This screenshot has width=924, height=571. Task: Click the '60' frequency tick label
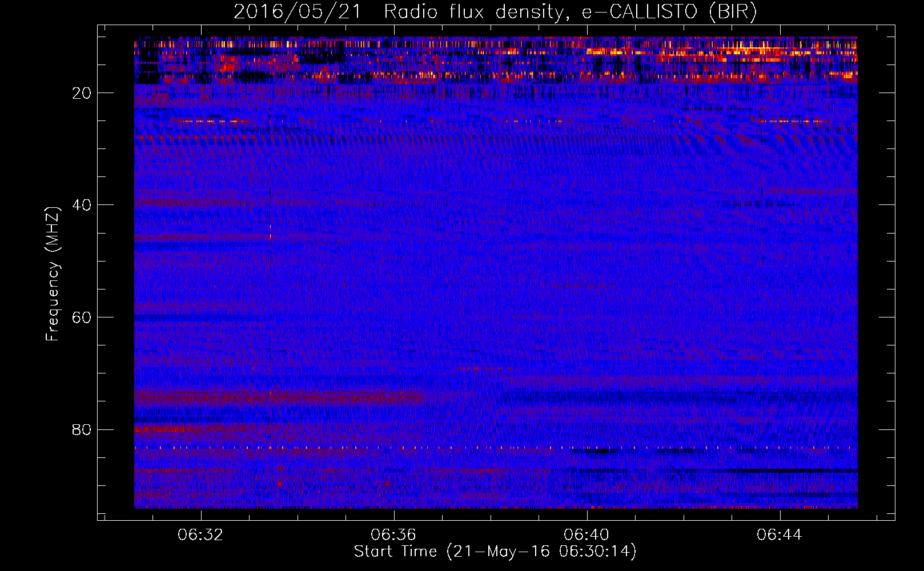tap(82, 317)
